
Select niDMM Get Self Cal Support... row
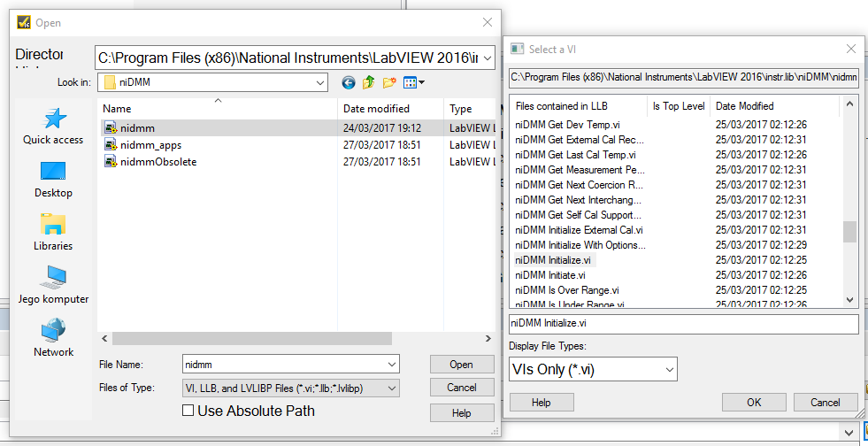click(579, 215)
